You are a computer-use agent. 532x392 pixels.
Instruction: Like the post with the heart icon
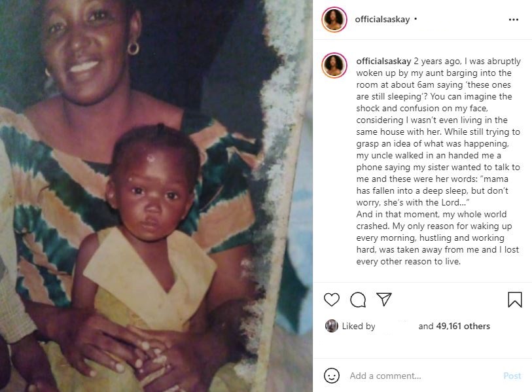[x=332, y=299]
